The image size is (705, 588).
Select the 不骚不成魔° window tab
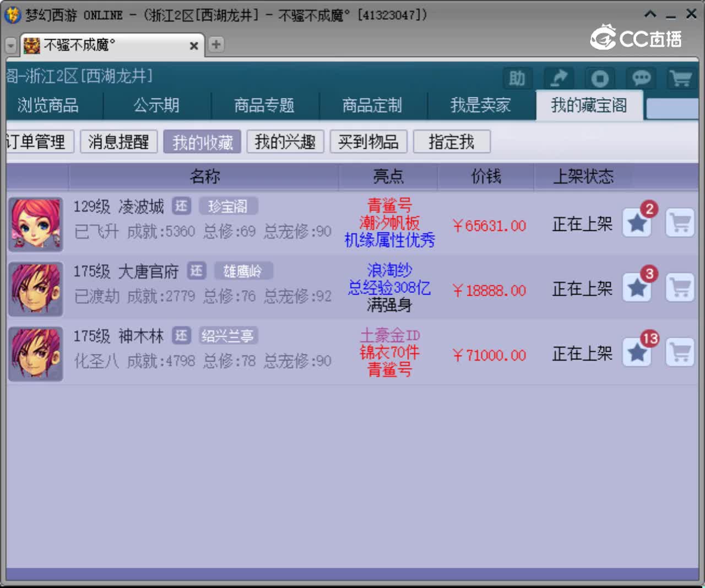click(112, 45)
